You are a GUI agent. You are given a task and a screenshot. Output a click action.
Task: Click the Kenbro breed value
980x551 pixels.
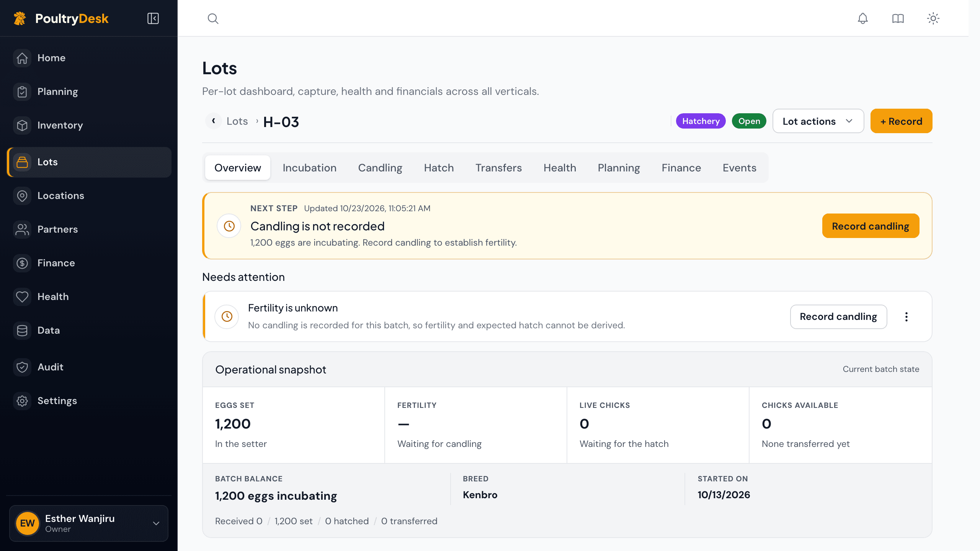pos(480,495)
